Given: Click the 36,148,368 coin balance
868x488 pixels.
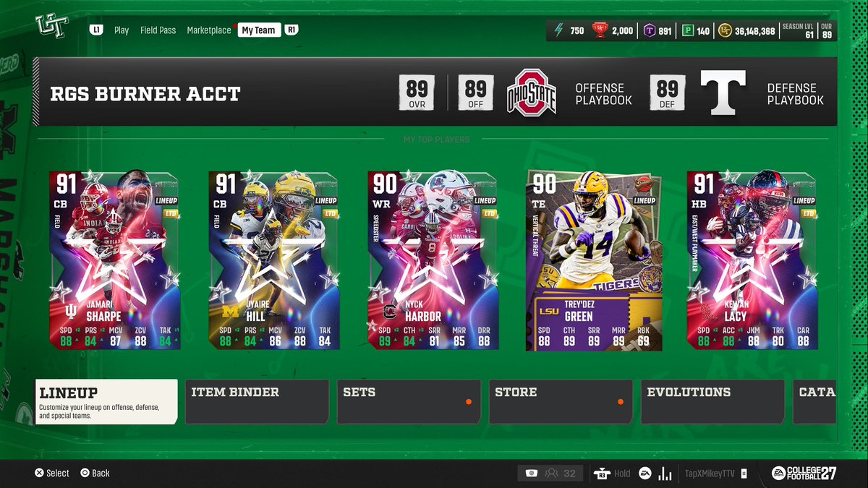Looking at the screenshot, I should 754,31.
